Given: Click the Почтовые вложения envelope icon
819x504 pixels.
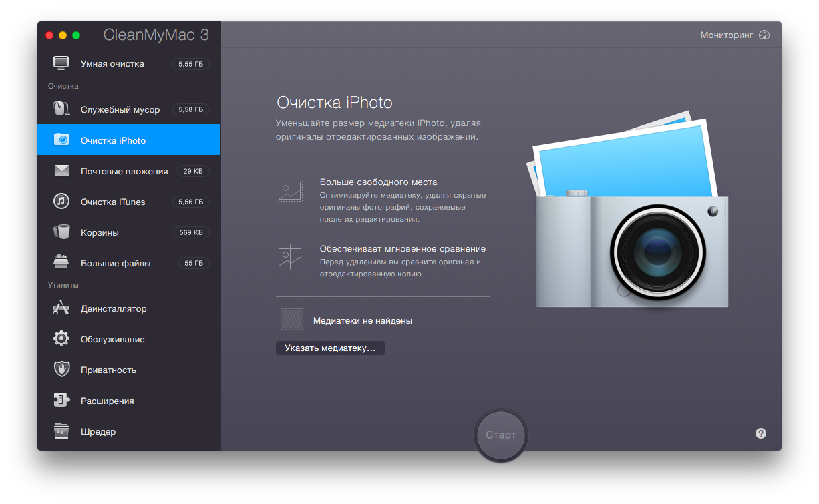Looking at the screenshot, I should tap(61, 171).
